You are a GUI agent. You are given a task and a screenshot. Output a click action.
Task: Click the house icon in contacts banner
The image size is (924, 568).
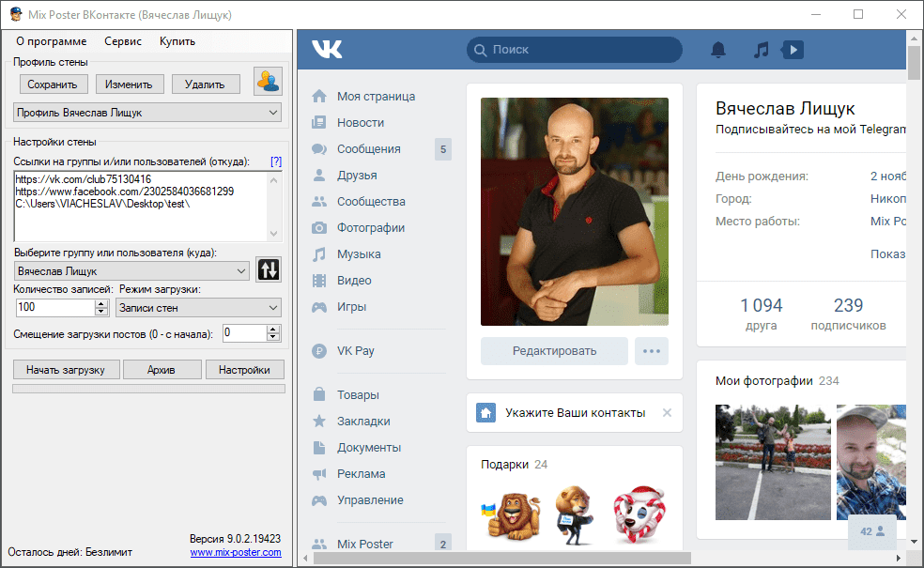[485, 413]
